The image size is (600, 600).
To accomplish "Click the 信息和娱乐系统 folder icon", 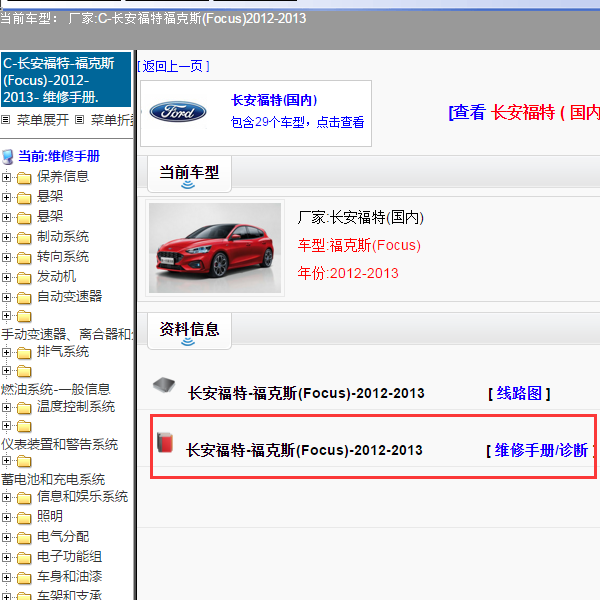I will pyautogui.click(x=24, y=497).
